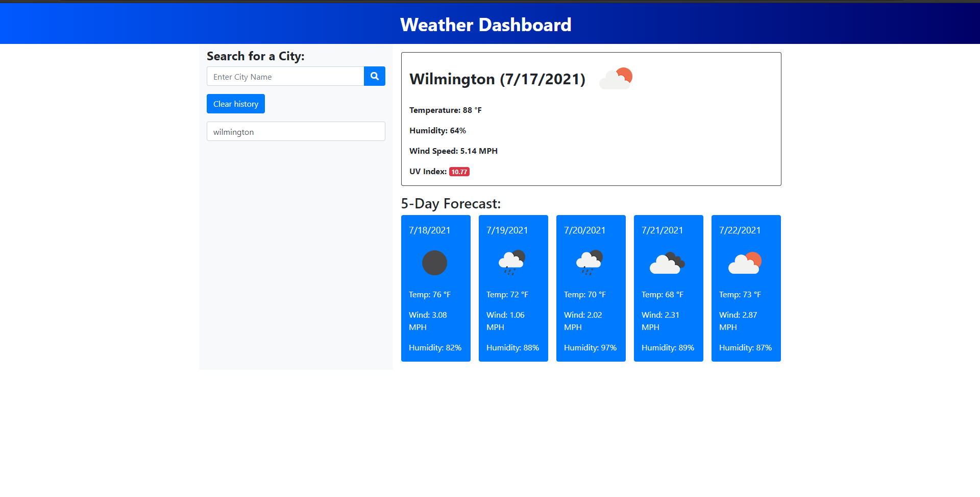Click the search magnifier icon

375,76
